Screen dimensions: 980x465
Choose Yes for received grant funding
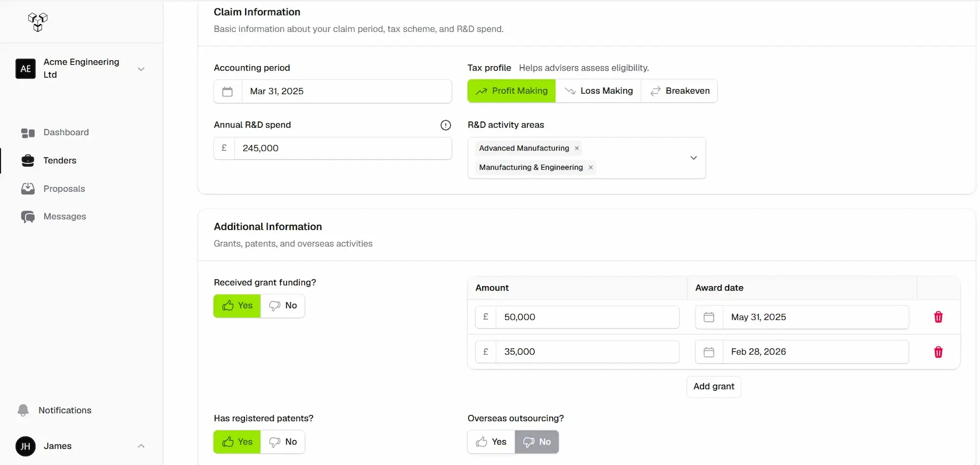click(237, 306)
